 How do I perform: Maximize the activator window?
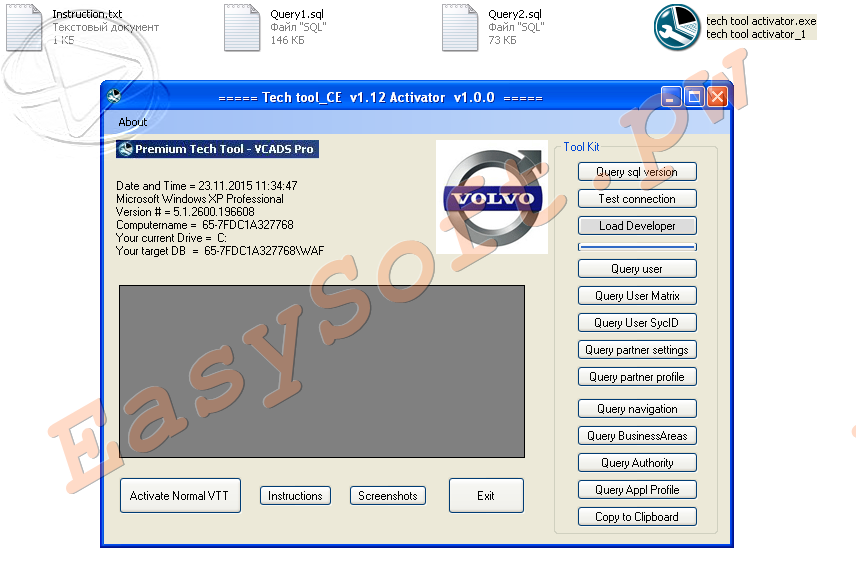[694, 97]
